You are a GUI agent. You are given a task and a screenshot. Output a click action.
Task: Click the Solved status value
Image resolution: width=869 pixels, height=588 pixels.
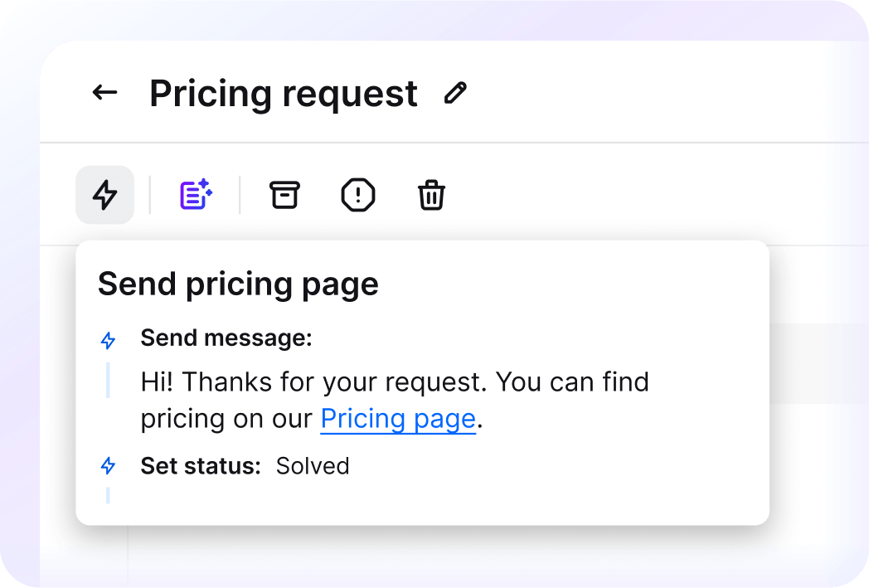coord(313,466)
